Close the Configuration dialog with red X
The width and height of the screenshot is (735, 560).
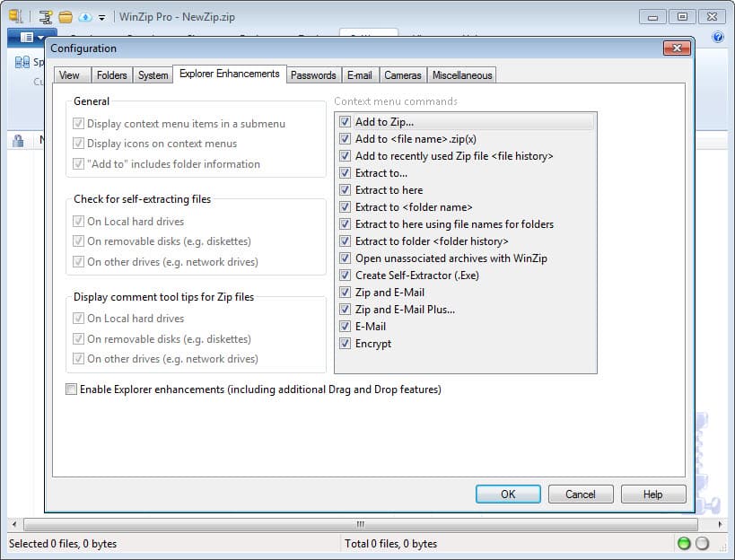click(x=677, y=48)
